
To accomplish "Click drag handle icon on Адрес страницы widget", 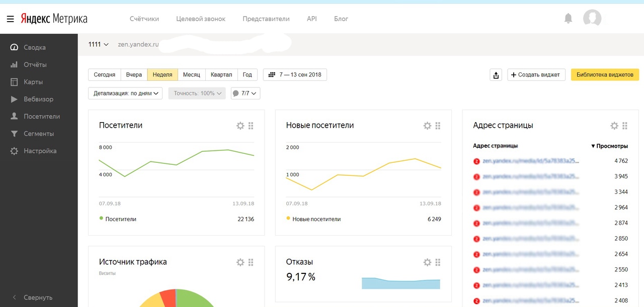I will point(625,126).
